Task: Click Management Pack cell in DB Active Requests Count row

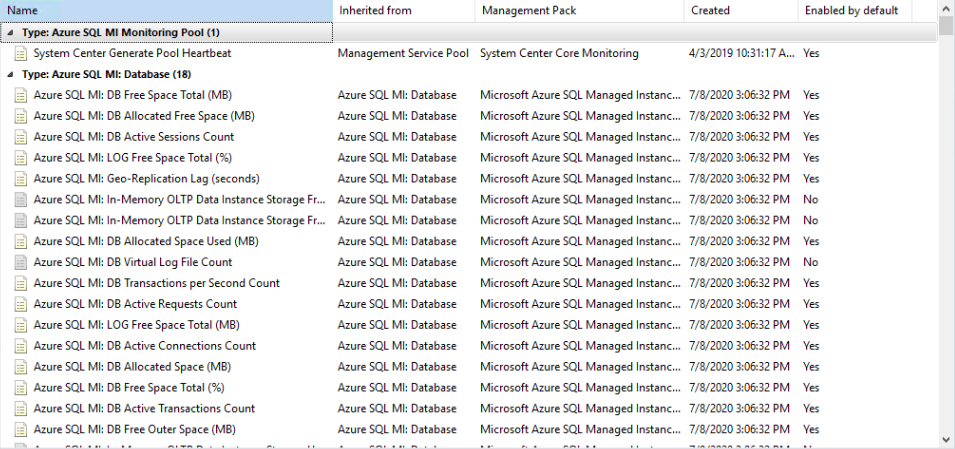Action: tap(580, 304)
